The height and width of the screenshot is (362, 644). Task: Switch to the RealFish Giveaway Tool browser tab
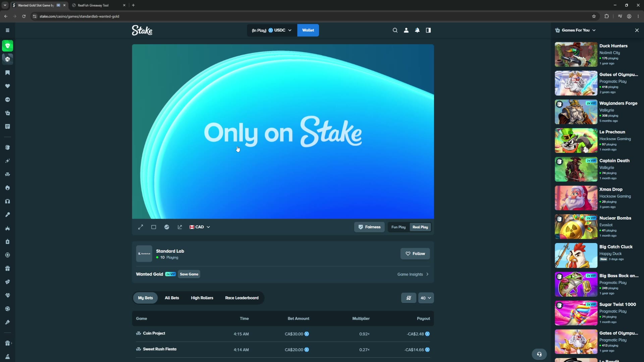98,5
